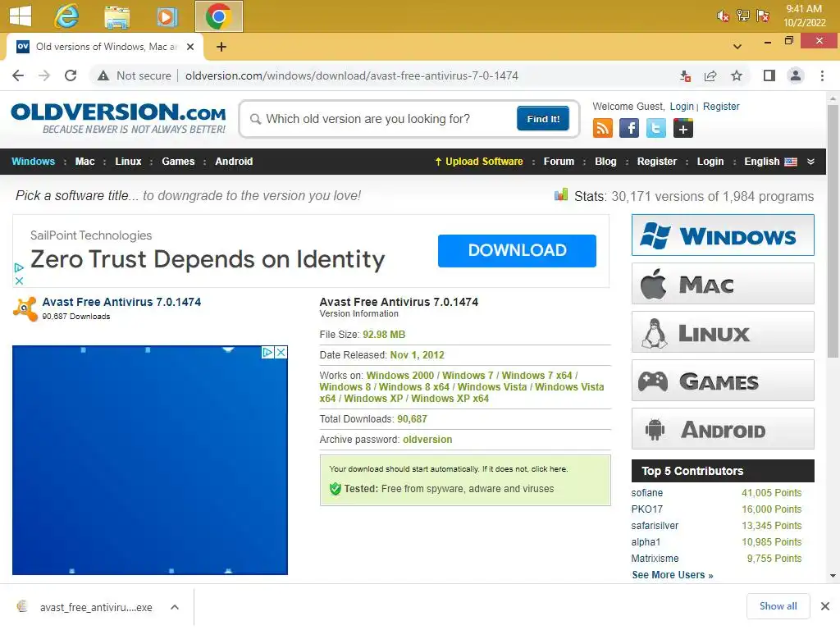Open the ANDROID category sidebar button
840x630 pixels.
[723, 429]
